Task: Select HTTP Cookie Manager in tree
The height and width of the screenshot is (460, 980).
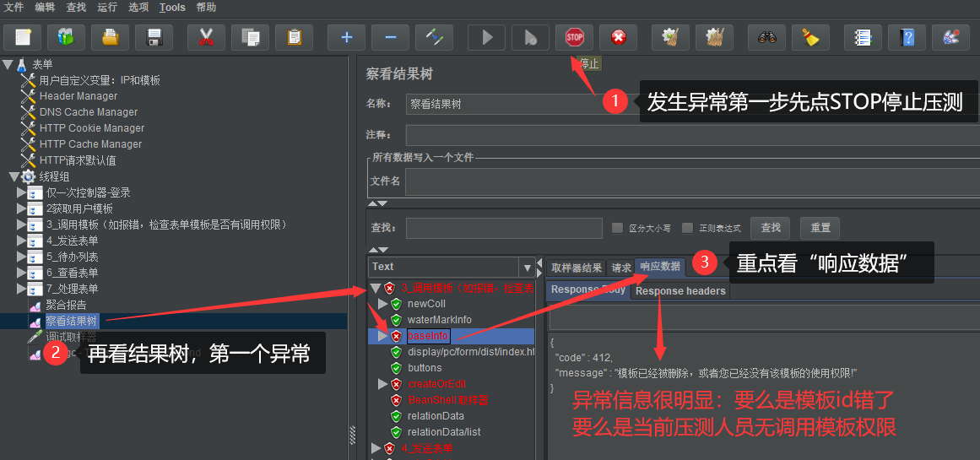Action: coord(92,128)
